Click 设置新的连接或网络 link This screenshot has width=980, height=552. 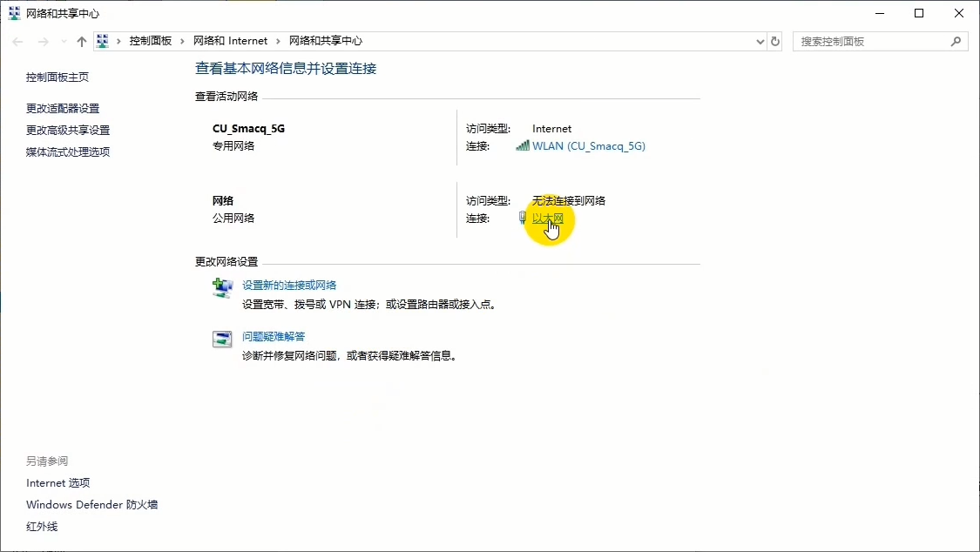pos(288,285)
